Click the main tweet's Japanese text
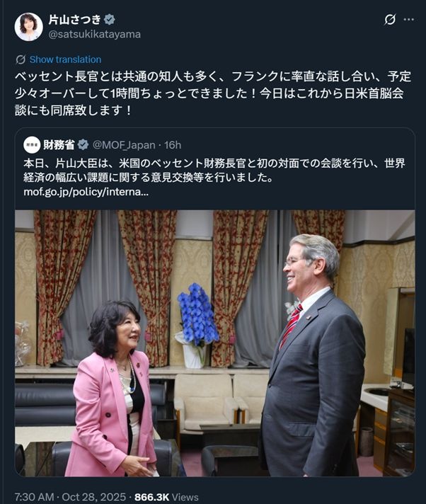 (x=213, y=93)
